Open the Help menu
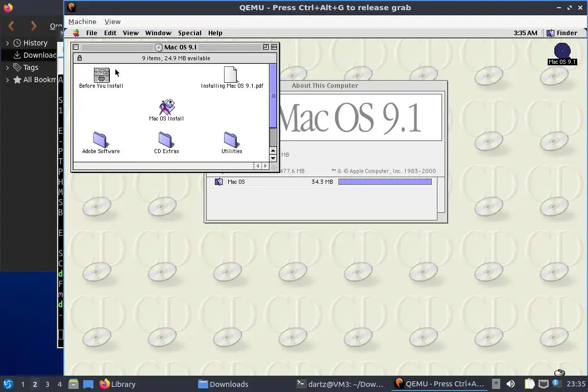 click(215, 33)
